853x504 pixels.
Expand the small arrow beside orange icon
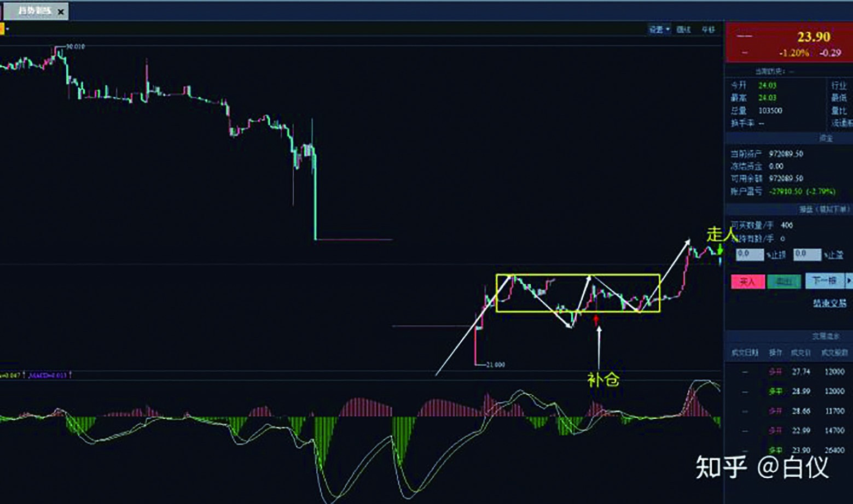(x=8, y=29)
